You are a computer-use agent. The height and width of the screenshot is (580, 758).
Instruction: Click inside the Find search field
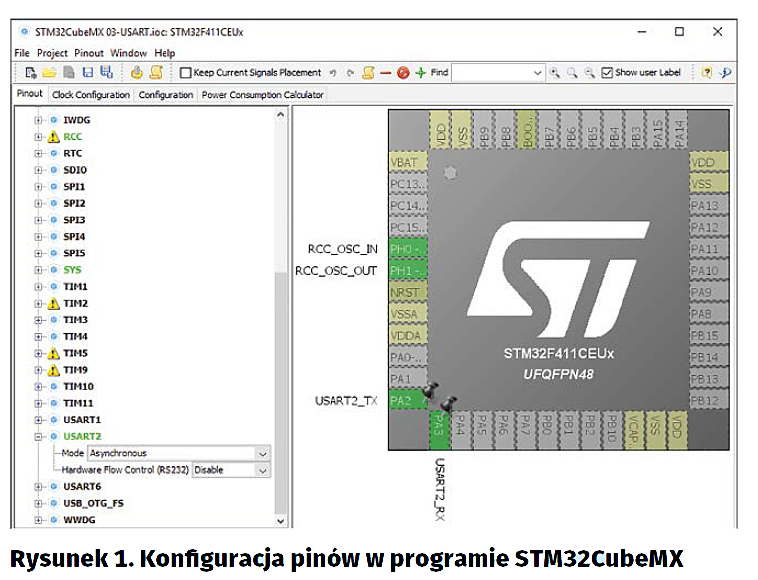click(x=496, y=73)
